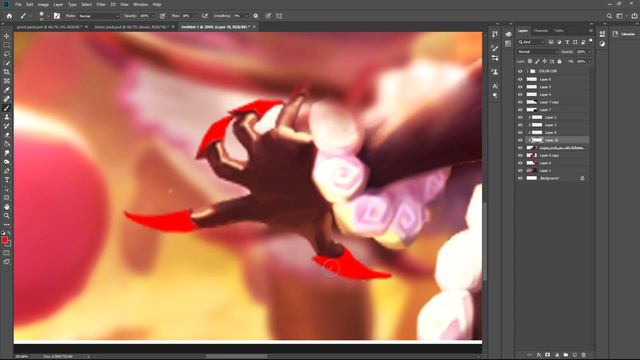Expand the COLOR COR group arrow
The image size is (640, 360).
pos(527,71)
